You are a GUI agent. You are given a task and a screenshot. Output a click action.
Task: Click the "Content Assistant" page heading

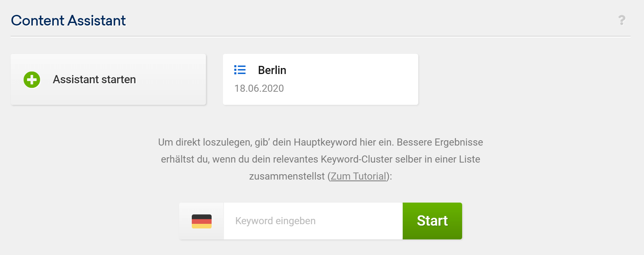pyautogui.click(x=68, y=21)
